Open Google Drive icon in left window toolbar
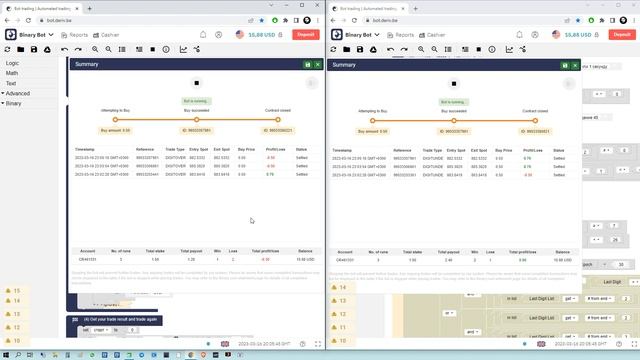 coord(47,49)
